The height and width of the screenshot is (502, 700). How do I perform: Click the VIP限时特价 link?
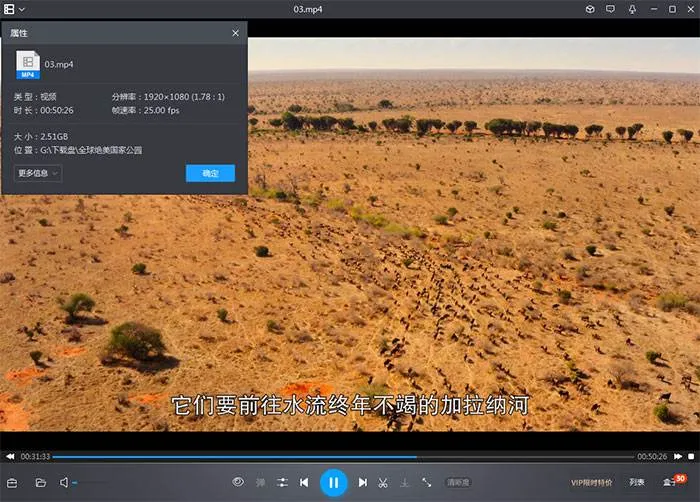click(x=591, y=482)
